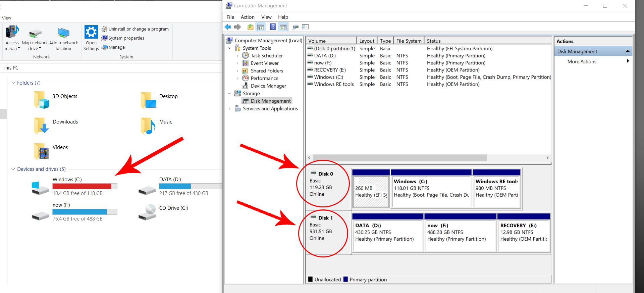Select the Desktop folder in This PC
Viewport: 644px width, 293px height.
pyautogui.click(x=159, y=100)
